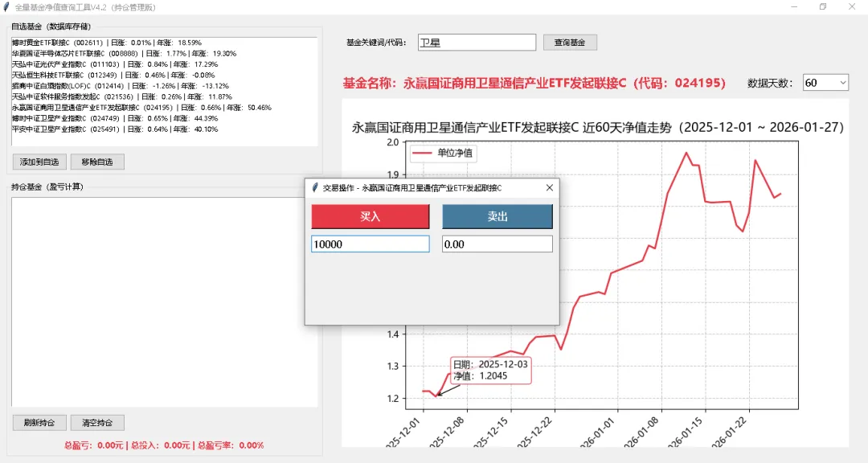868x463 pixels.
Task: Focus the buy amount field showing 10000
Action: (371, 244)
